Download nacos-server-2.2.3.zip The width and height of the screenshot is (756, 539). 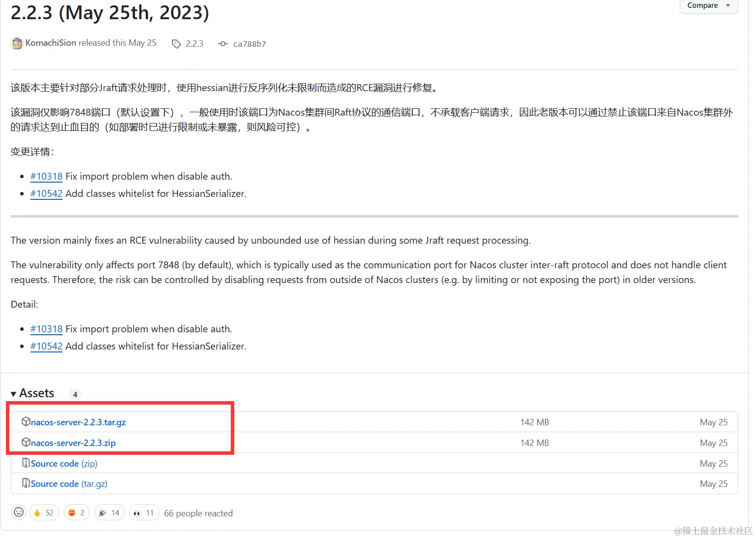click(x=73, y=443)
